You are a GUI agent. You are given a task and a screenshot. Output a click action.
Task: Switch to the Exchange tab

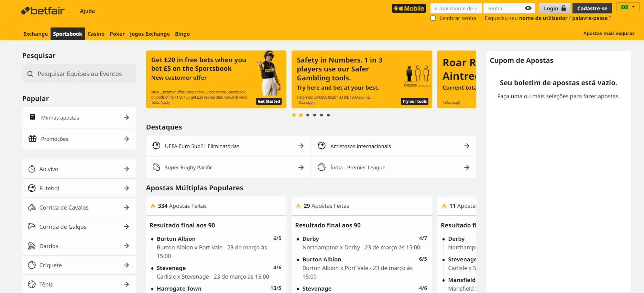point(35,34)
